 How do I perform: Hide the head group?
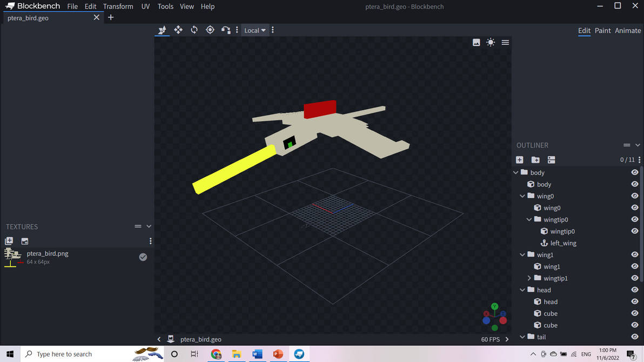point(635,290)
